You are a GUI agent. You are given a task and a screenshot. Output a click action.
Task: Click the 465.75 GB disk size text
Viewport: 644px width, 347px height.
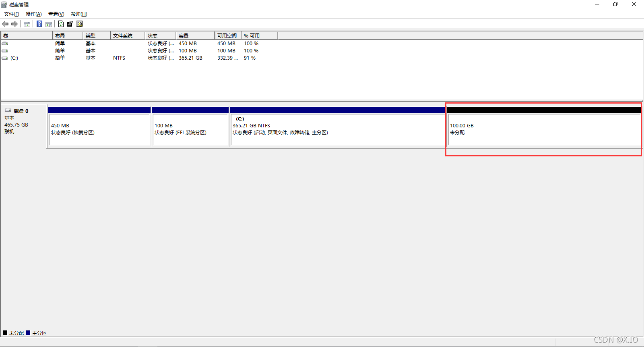pos(16,125)
